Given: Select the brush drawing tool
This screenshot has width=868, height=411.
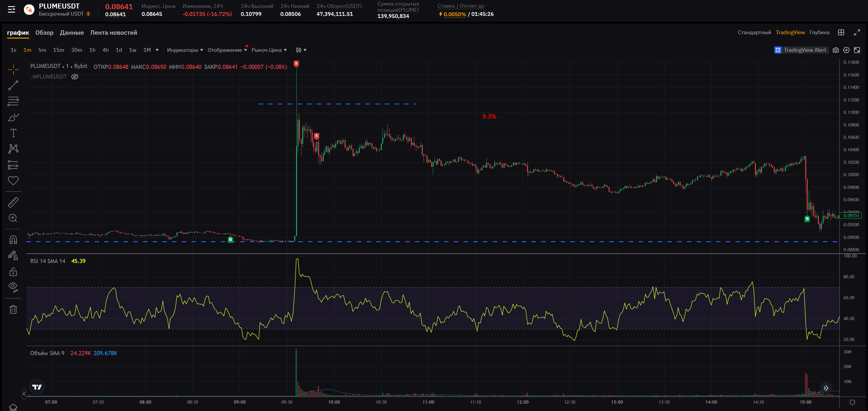Looking at the screenshot, I should 13,117.
